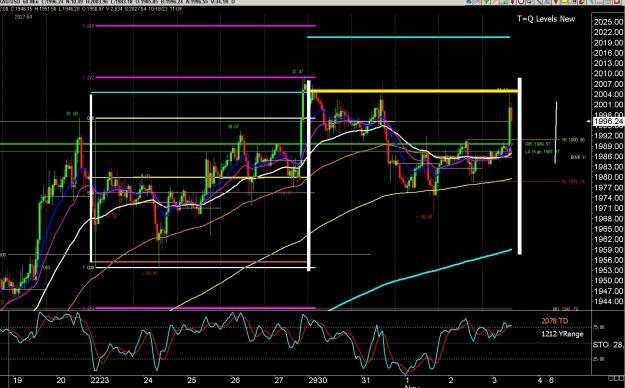Click the 2027.64 value at top left

click(24, 17)
